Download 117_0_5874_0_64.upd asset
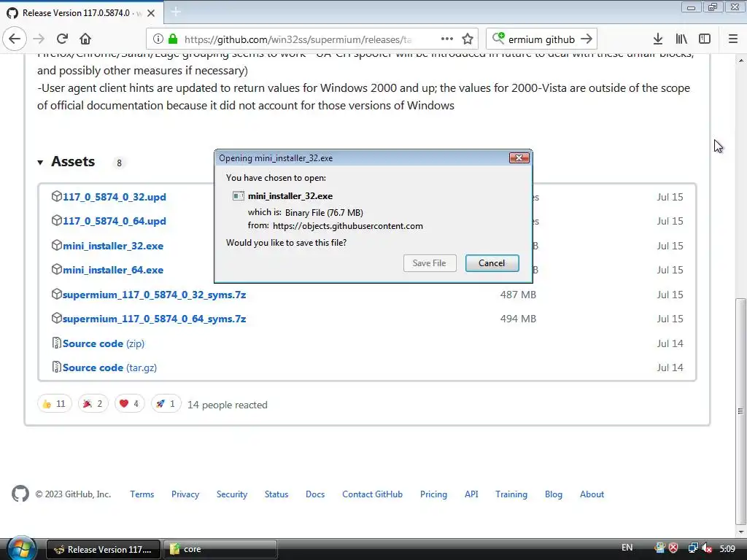Image resolution: width=747 pixels, height=560 pixels. tap(115, 221)
